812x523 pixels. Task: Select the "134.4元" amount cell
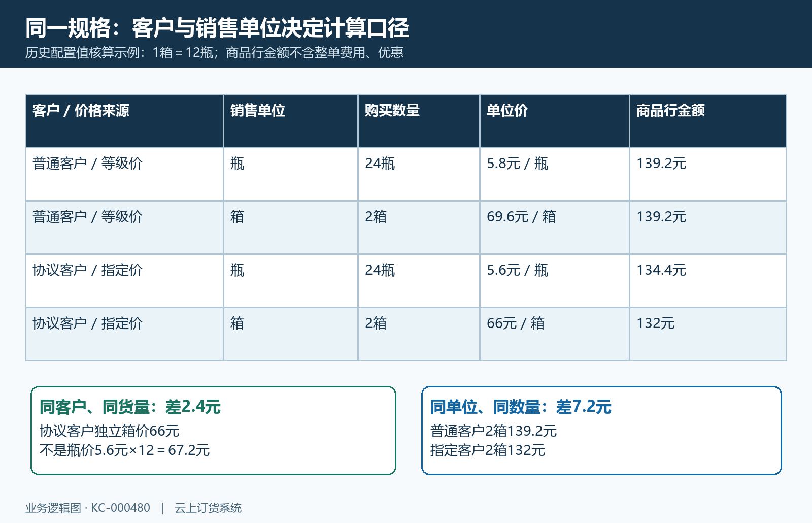(661, 270)
